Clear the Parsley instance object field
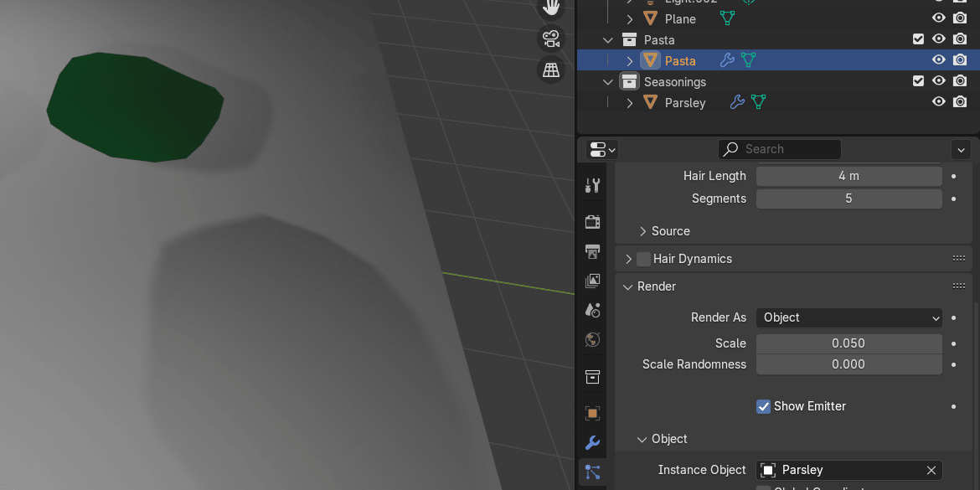Screen dimensions: 980x490 point(931,470)
